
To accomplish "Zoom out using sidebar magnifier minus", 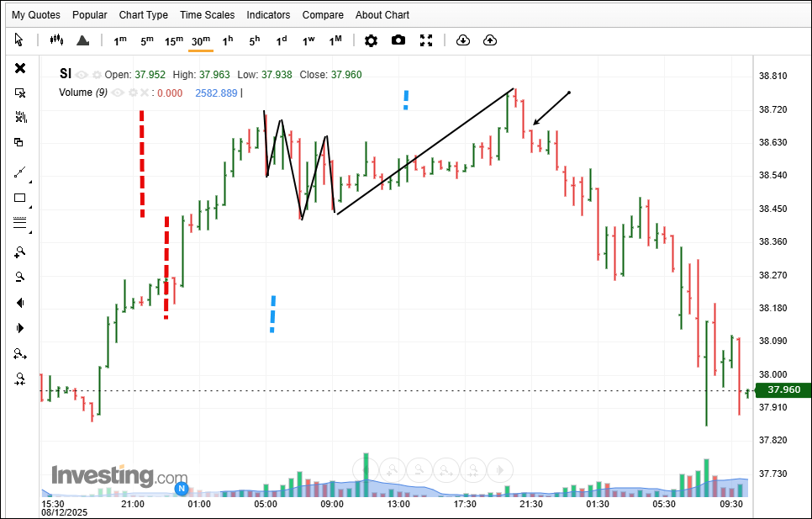I will [x=19, y=277].
